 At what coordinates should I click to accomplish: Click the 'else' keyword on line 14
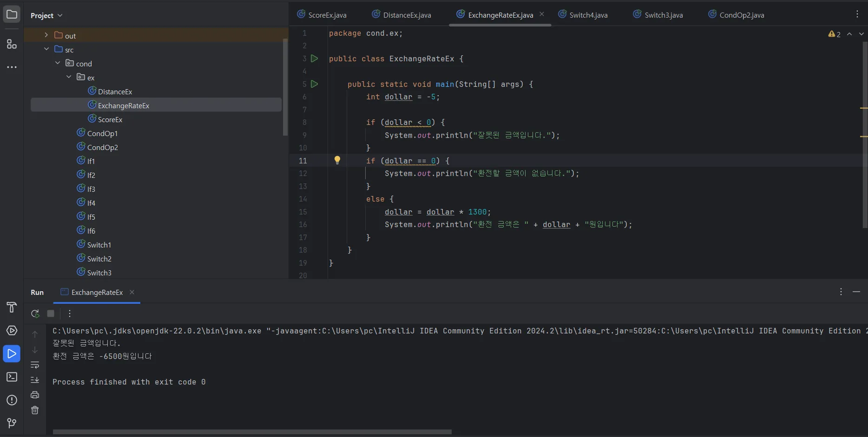point(375,199)
